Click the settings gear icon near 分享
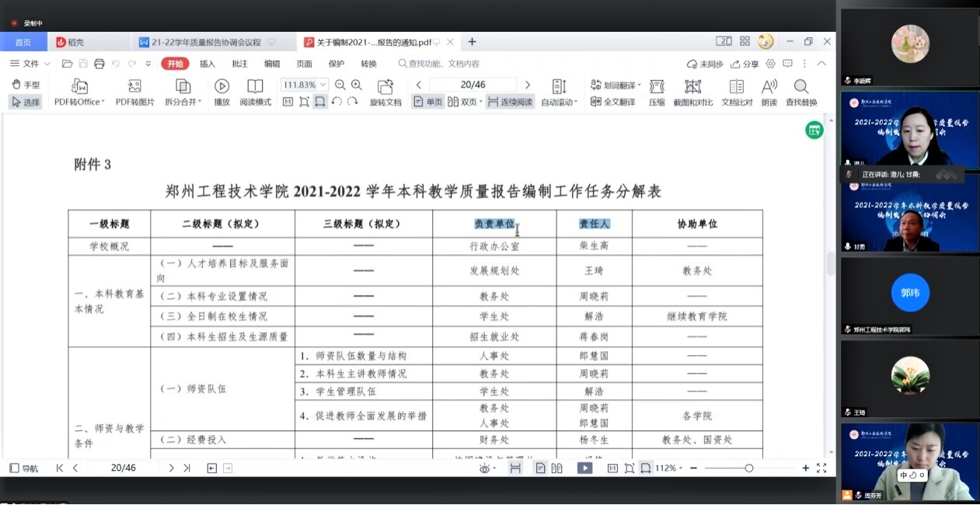The image size is (980, 505). tap(771, 64)
